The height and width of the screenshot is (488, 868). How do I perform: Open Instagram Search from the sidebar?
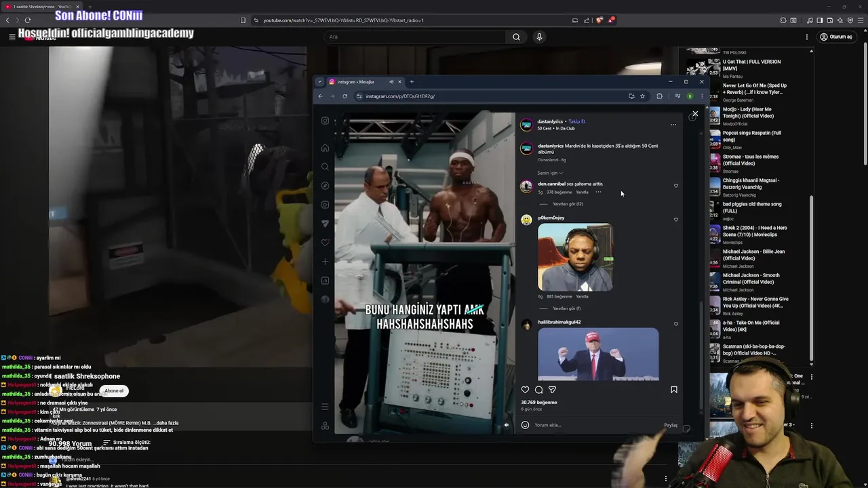point(325,167)
